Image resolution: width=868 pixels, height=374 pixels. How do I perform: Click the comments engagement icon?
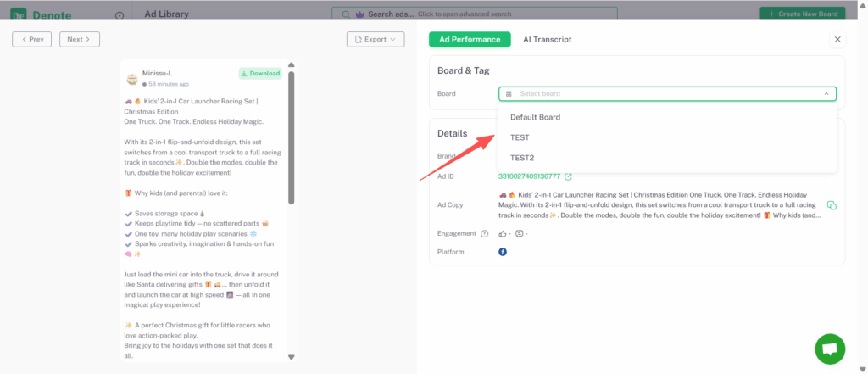click(x=519, y=234)
